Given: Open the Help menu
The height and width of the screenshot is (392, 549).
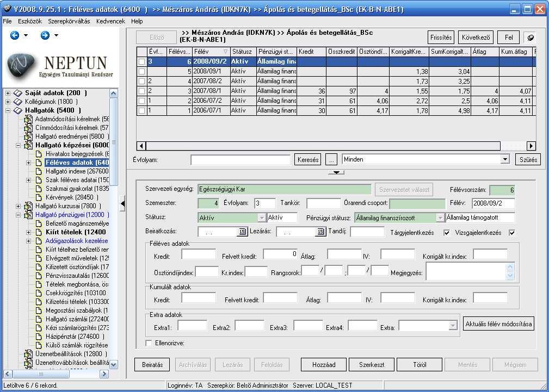Looking at the screenshot, I should click(x=137, y=21).
